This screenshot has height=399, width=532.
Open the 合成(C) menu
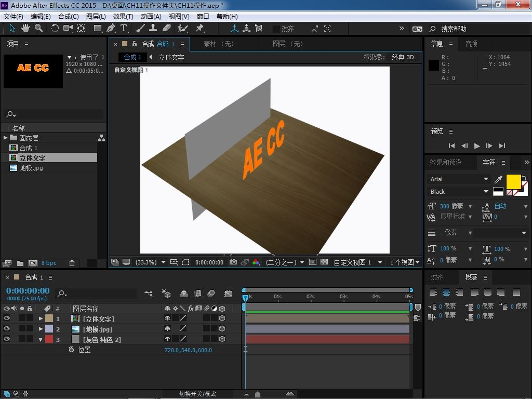[68, 17]
